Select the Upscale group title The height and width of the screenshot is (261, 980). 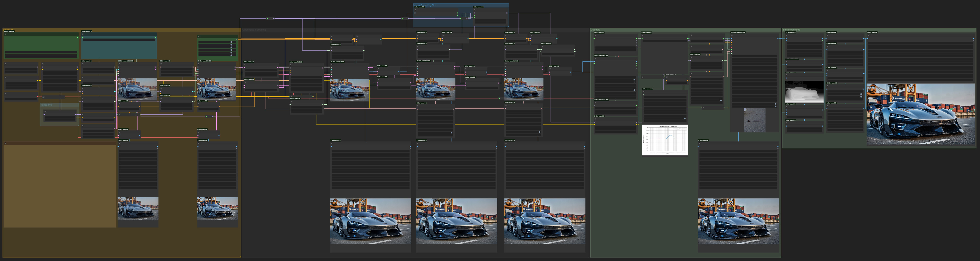point(596,30)
